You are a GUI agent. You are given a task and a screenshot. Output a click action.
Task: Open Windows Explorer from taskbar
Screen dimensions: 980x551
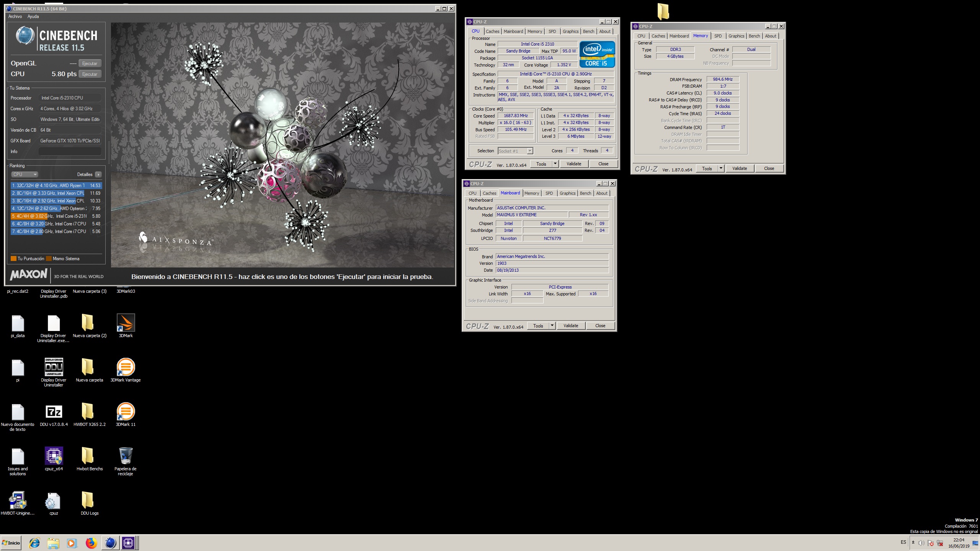(x=53, y=543)
